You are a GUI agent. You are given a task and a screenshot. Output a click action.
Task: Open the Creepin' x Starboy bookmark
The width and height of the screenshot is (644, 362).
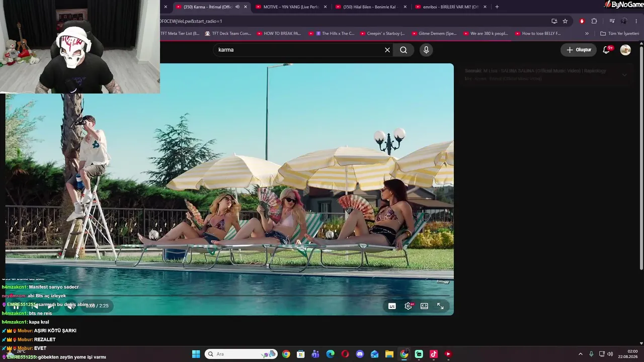(382, 34)
